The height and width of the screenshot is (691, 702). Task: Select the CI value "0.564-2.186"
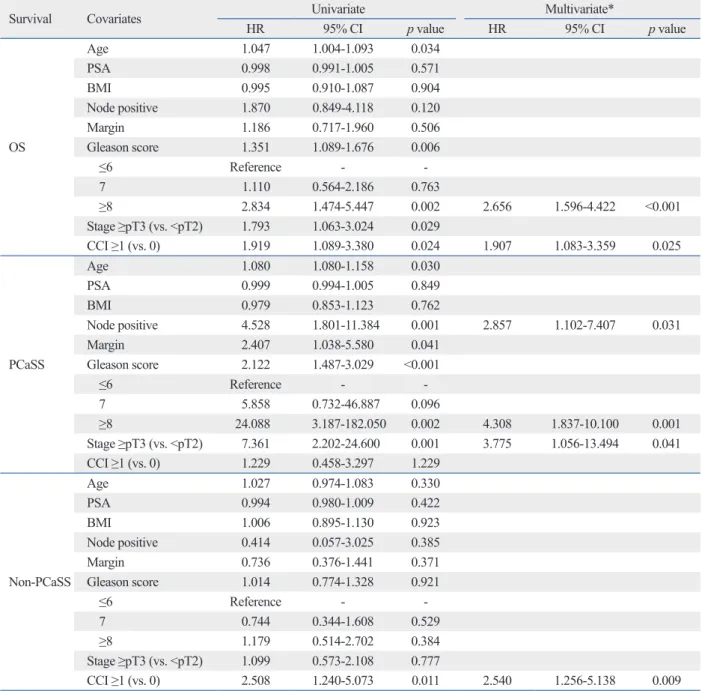pos(342,187)
